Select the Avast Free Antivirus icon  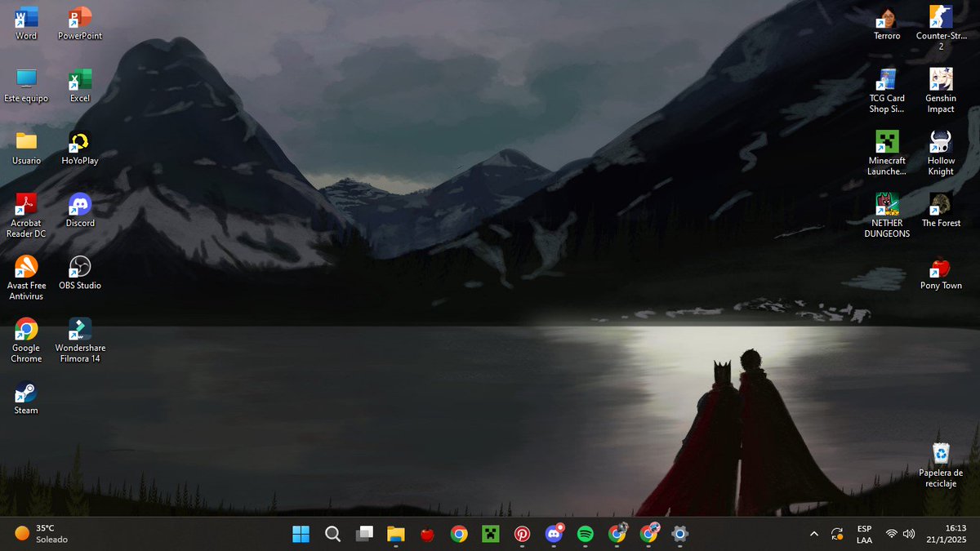tap(26, 278)
